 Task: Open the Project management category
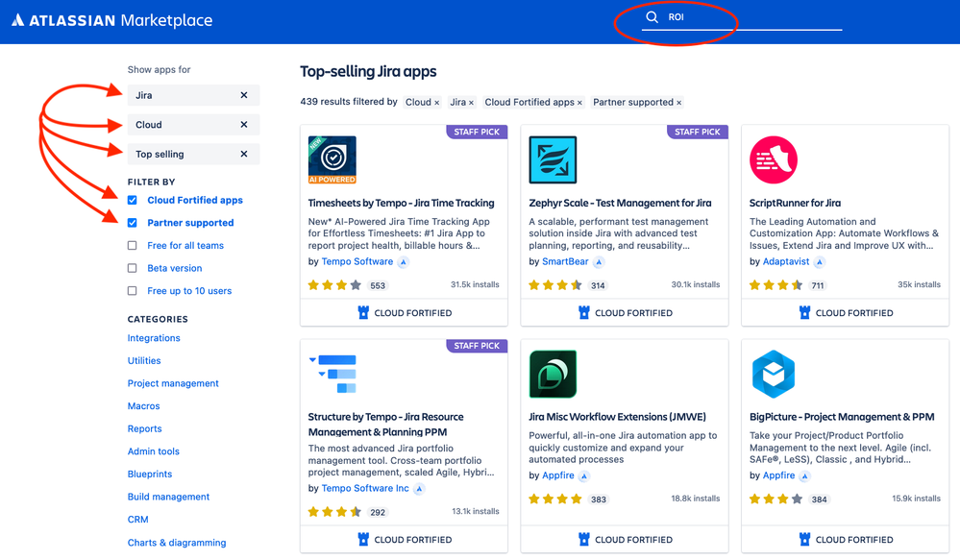tap(173, 383)
